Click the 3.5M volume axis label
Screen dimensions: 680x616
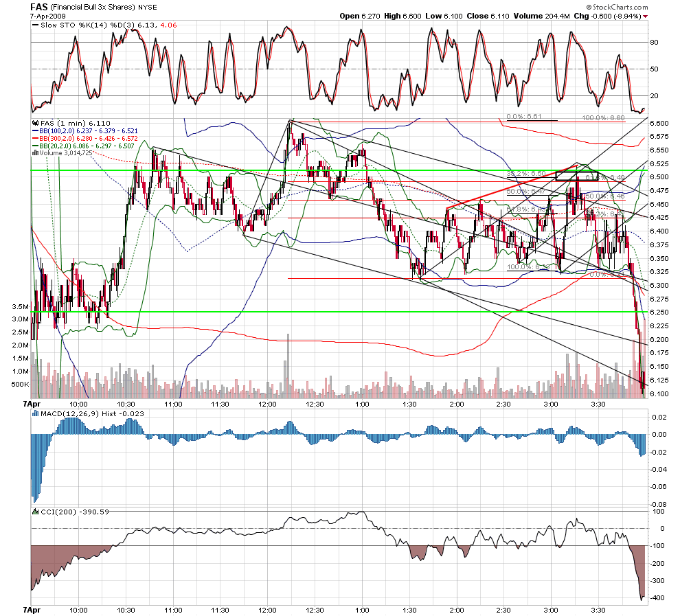click(x=21, y=306)
